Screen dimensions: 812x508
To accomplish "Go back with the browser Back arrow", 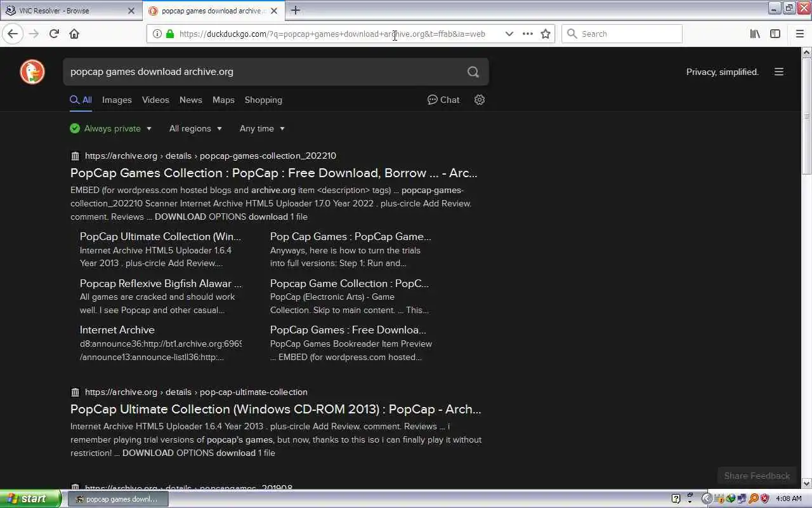I will (13, 34).
